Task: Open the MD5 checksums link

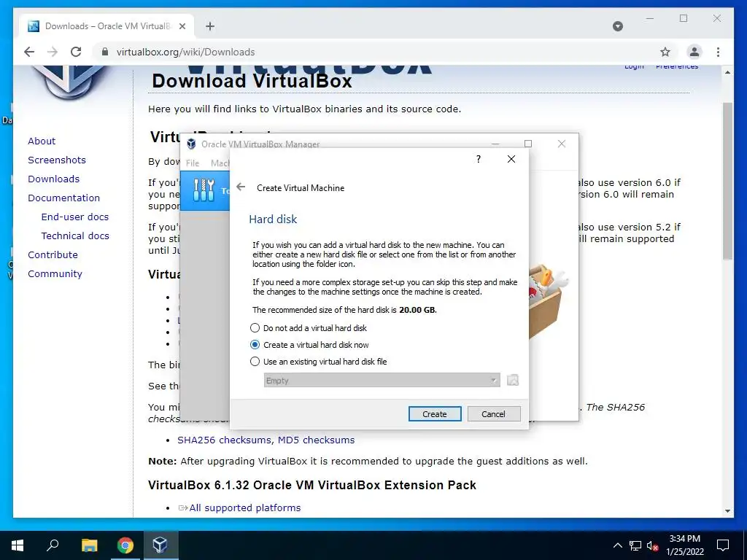Action: 316,440
